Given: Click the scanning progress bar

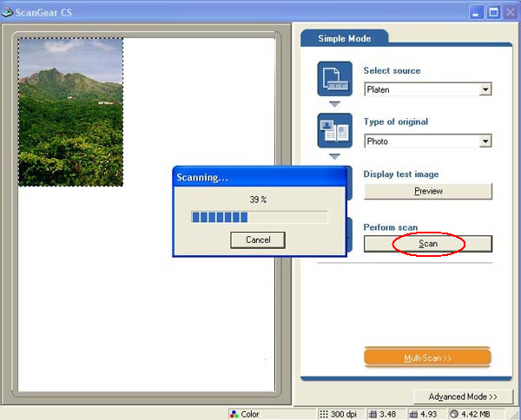Looking at the screenshot, I should tap(259, 218).
